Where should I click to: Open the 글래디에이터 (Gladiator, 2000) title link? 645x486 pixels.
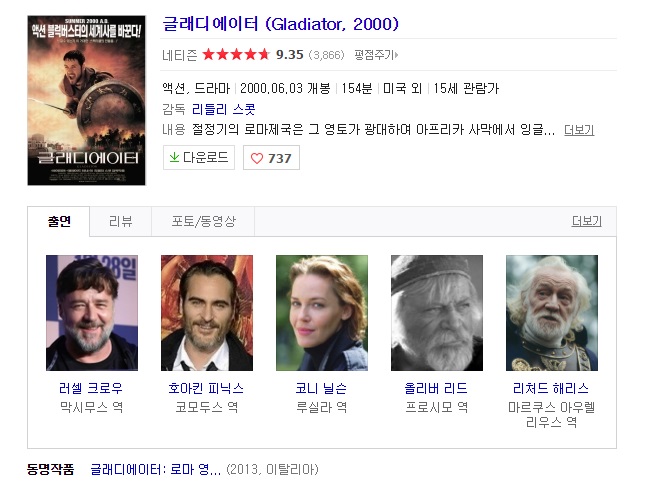(x=281, y=24)
